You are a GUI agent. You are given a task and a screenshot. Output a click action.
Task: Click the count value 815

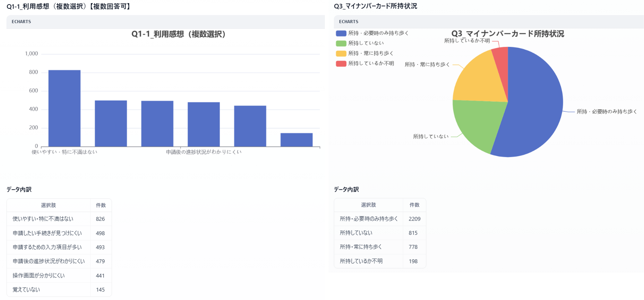[x=413, y=233]
